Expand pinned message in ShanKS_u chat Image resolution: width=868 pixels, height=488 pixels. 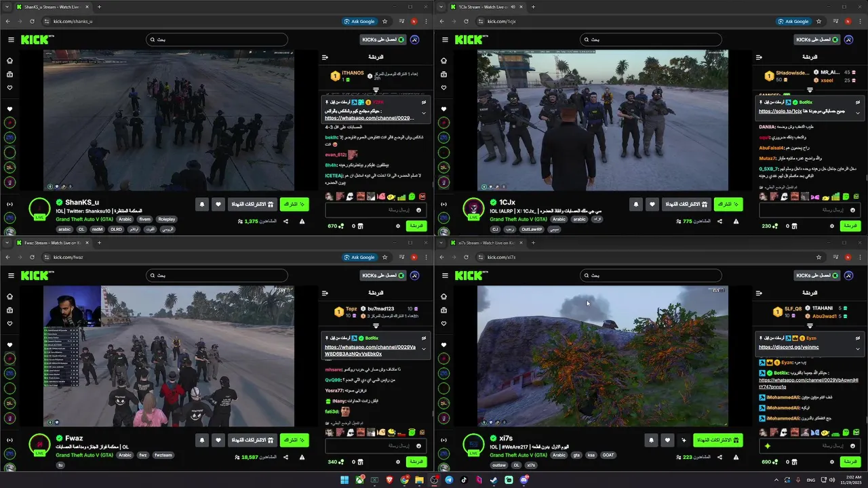coord(424,113)
